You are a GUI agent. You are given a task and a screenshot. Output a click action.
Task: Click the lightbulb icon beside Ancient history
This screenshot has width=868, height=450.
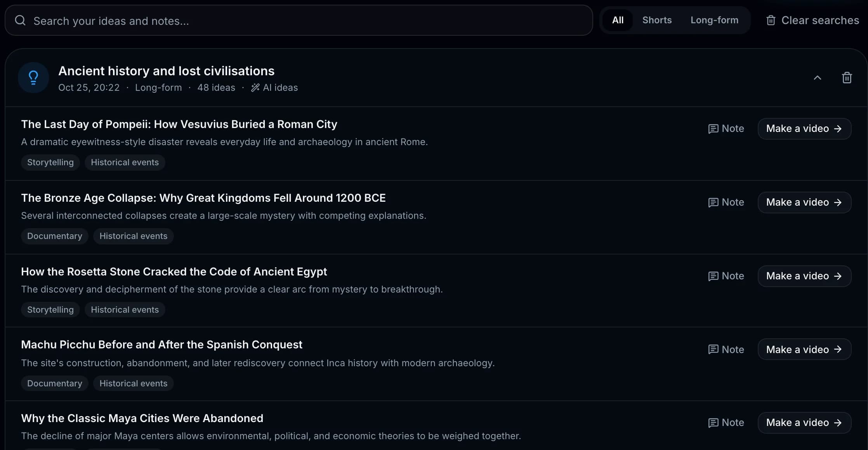(33, 78)
